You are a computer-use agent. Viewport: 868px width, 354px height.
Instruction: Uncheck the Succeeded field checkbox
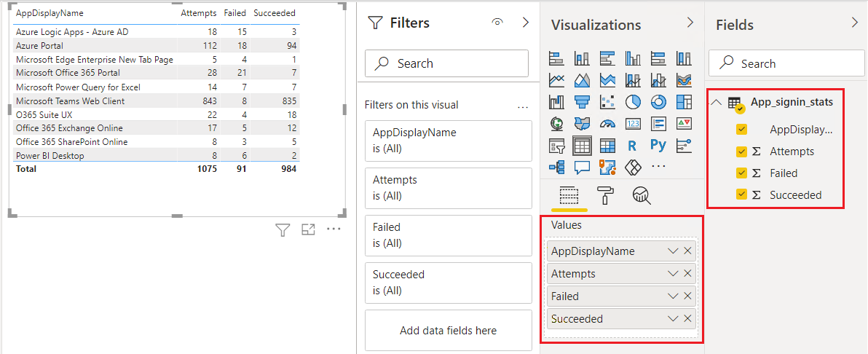[742, 194]
